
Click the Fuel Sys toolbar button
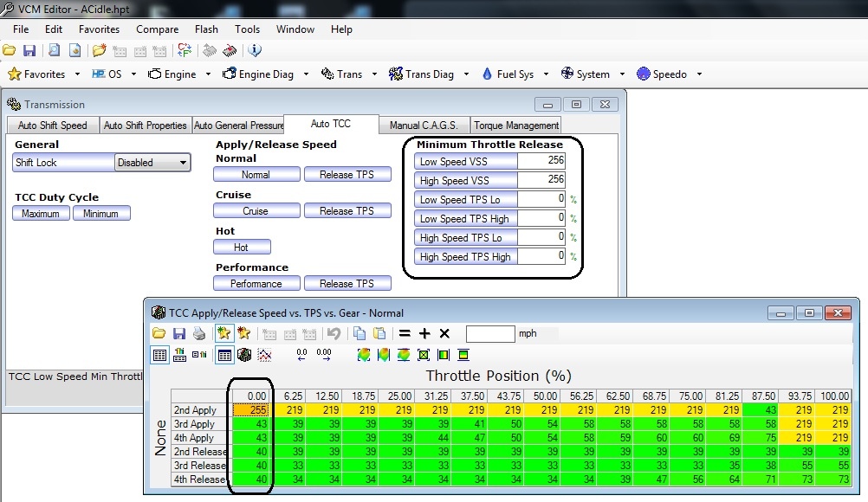point(508,74)
